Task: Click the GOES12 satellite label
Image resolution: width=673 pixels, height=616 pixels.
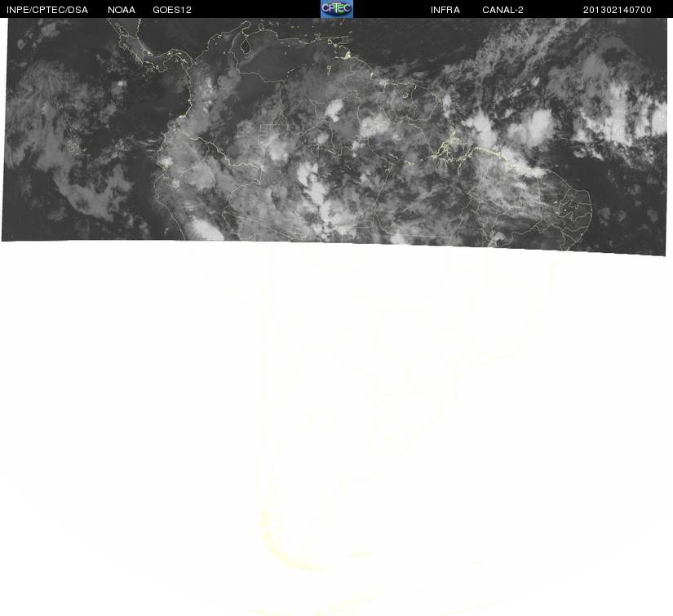Action: tap(172, 10)
